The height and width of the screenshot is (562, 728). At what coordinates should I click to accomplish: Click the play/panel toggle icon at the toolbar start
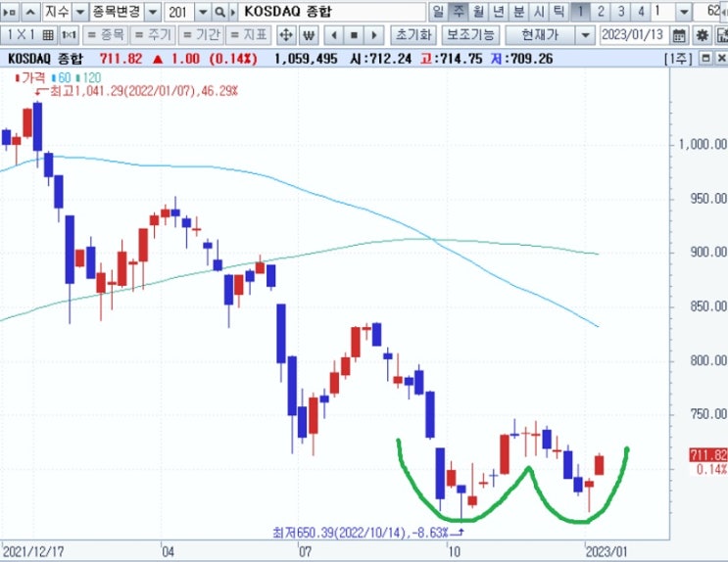[x=9, y=12]
